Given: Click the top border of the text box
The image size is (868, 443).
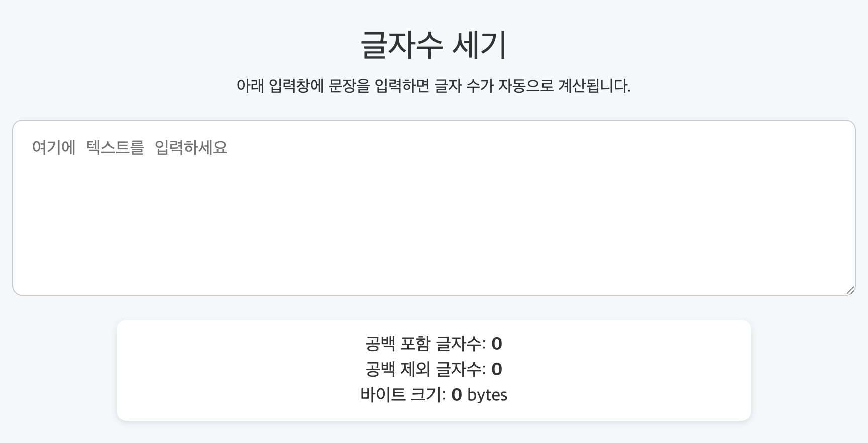Looking at the screenshot, I should 434,120.
